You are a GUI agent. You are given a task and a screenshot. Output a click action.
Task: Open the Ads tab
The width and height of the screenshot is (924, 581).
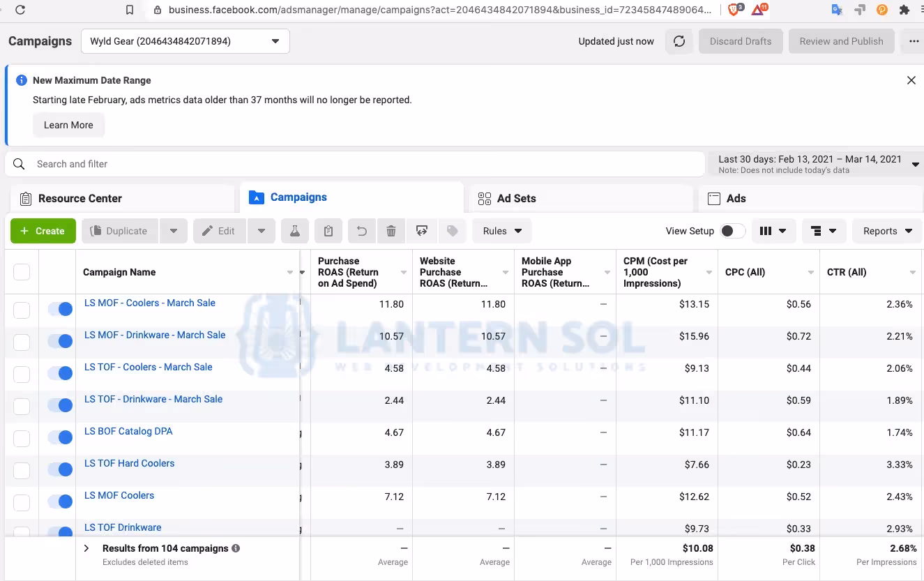[x=811, y=199]
